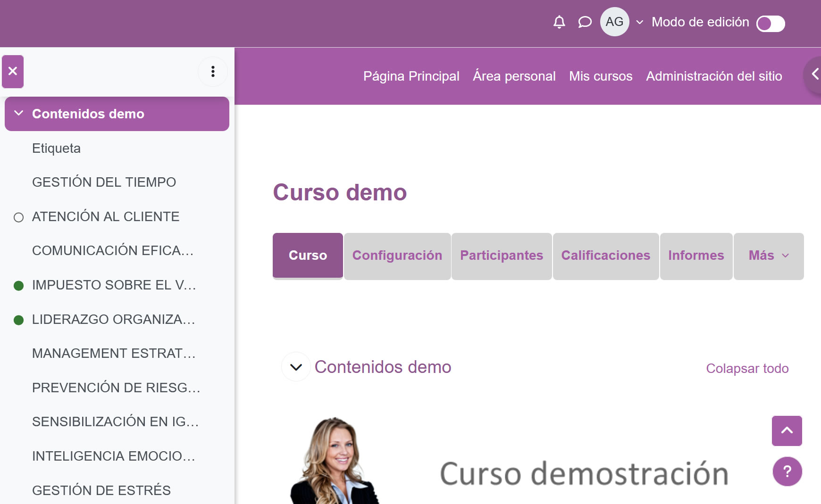The width and height of the screenshot is (821, 504).
Task: Open the right block drawer arrow
Action: click(814, 74)
